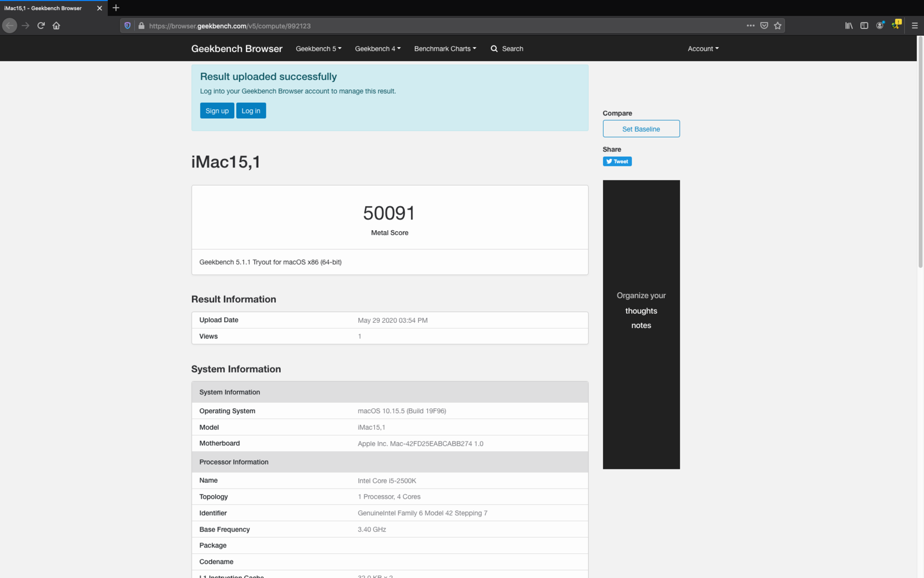The width and height of the screenshot is (924, 578).
Task: Go to the browser home page icon
Action: (56, 26)
